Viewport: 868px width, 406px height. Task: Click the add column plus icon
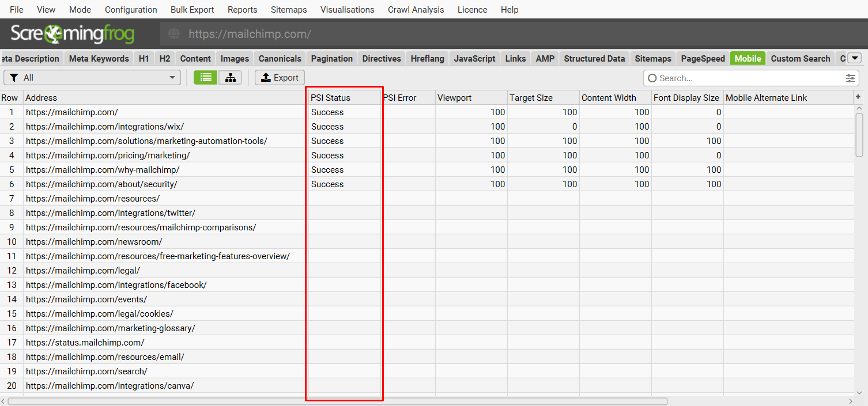[858, 97]
